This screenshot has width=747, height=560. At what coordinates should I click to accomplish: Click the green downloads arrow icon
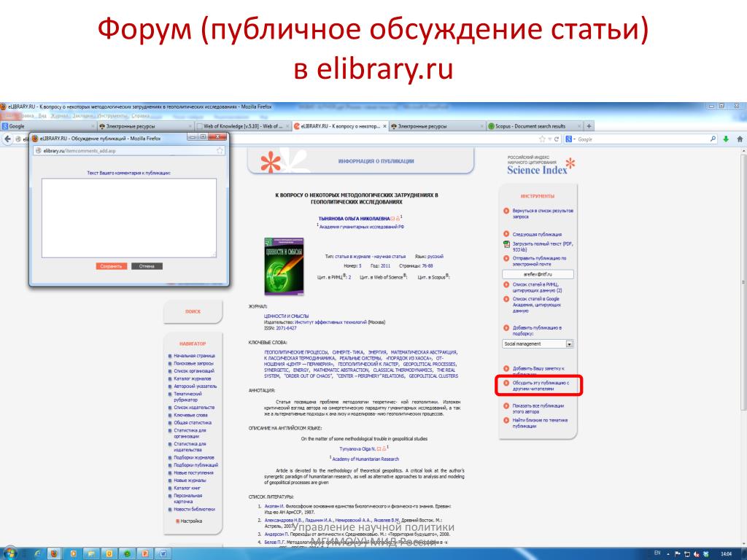(726, 139)
